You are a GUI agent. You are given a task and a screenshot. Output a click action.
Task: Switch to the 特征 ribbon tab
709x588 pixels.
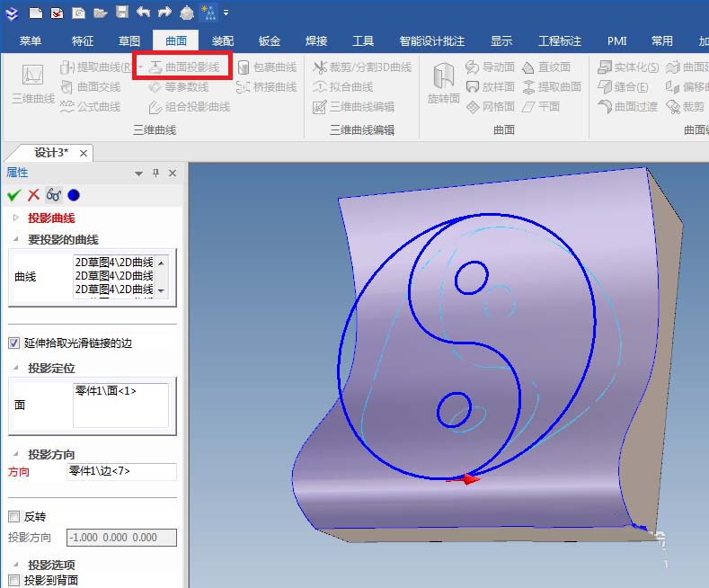[x=83, y=41]
